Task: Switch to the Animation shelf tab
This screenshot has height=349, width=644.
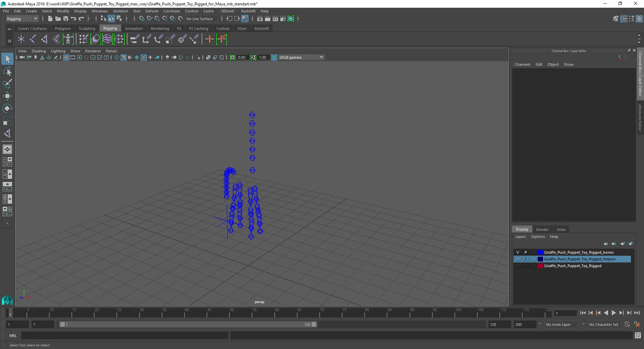Action: 134,29
